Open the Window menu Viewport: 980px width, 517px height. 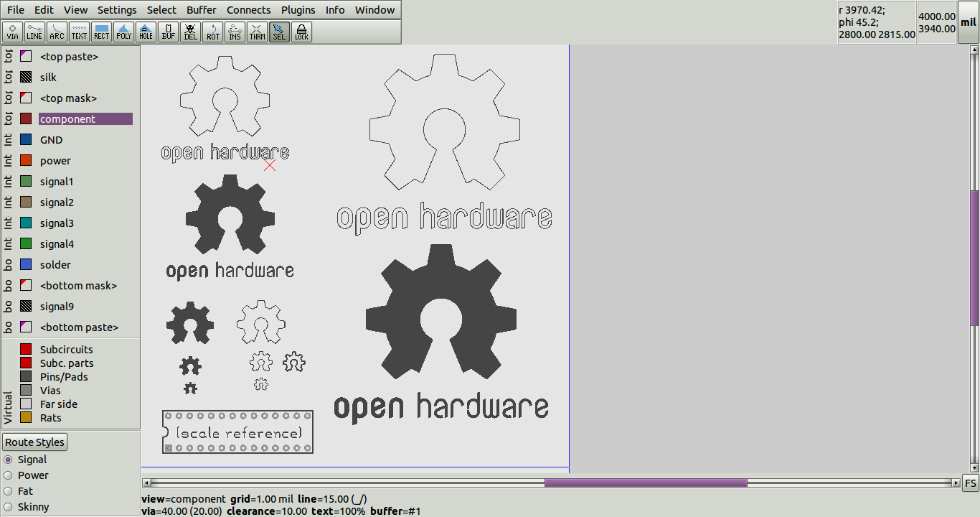tap(374, 10)
